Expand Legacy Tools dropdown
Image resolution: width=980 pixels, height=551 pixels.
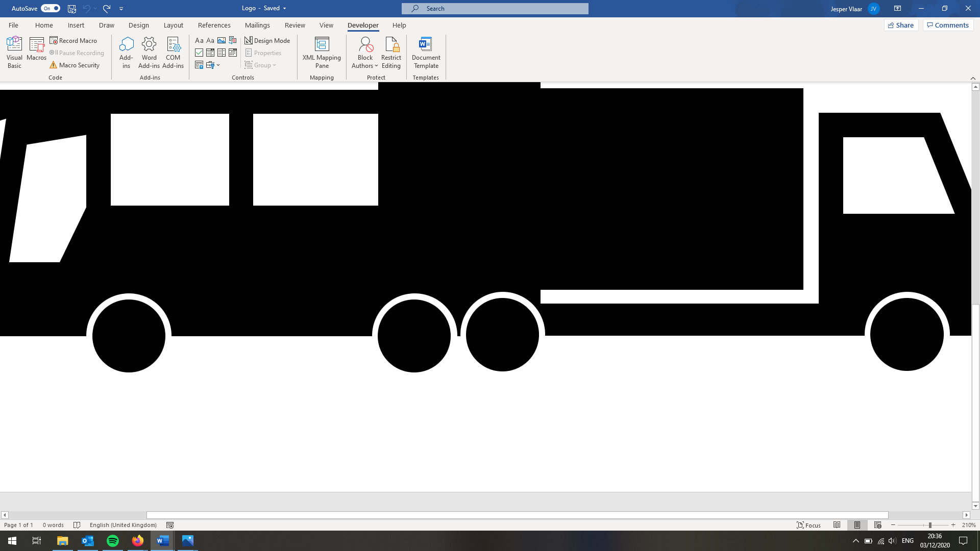click(x=213, y=65)
